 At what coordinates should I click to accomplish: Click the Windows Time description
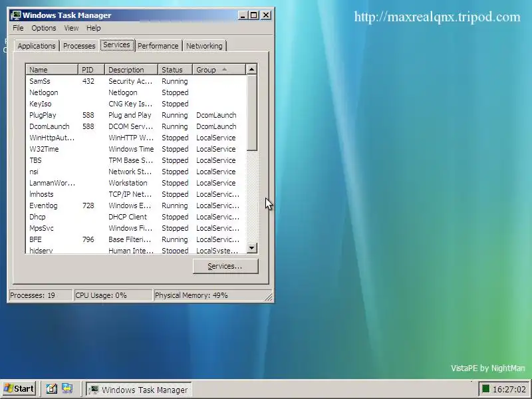point(131,149)
